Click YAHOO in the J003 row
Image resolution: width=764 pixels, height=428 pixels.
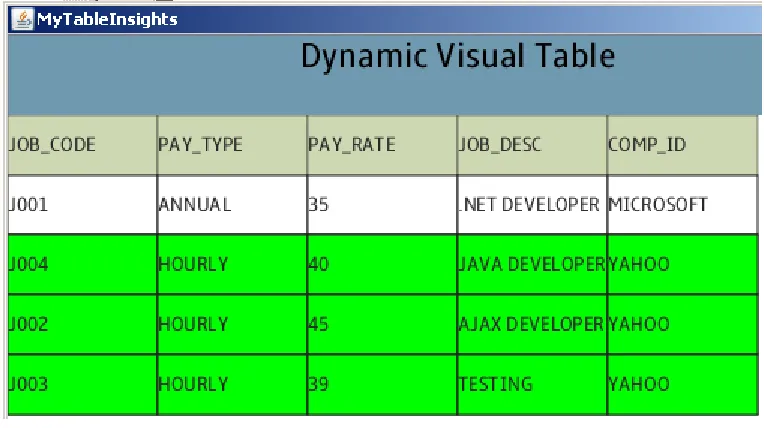683,385
